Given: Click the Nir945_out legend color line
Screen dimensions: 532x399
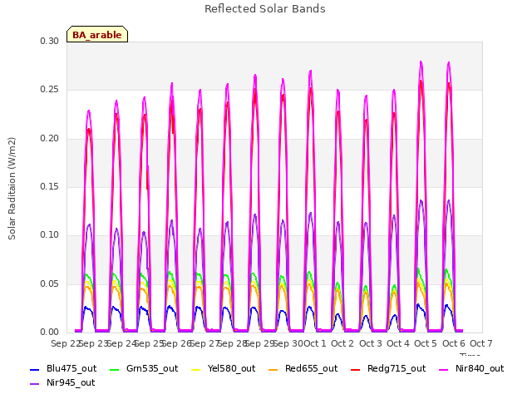Looking at the screenshot, I should [35, 384].
